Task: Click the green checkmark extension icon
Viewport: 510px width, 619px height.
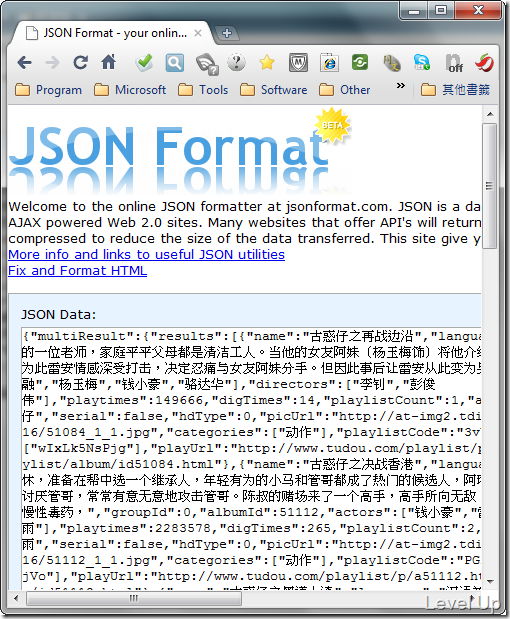Action: click(144, 62)
